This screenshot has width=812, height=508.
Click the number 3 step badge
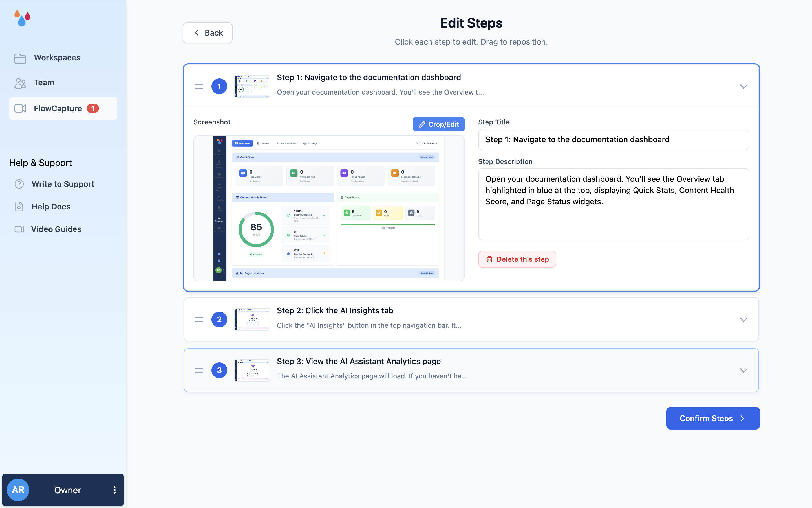[x=219, y=370]
